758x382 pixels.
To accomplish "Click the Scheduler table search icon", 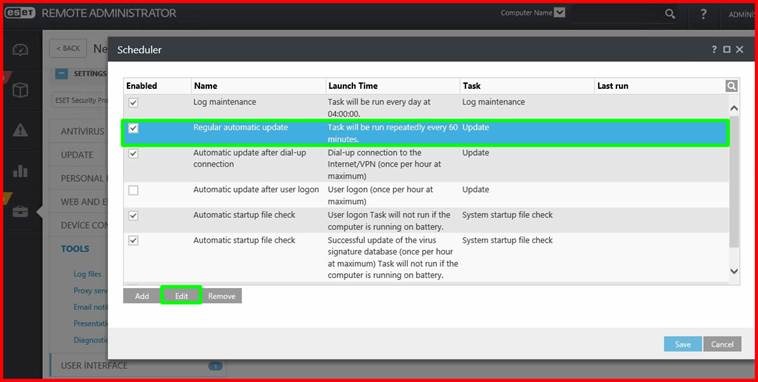I will click(x=731, y=86).
